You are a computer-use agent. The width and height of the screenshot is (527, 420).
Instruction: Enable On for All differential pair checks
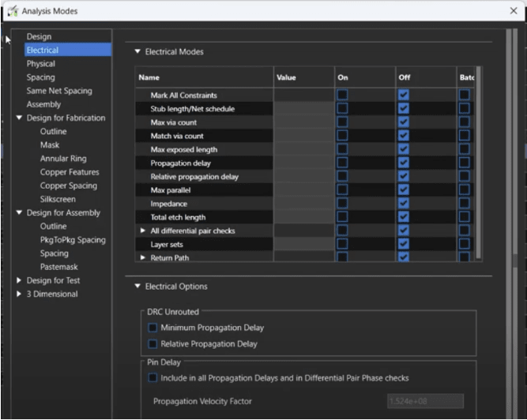pos(342,231)
